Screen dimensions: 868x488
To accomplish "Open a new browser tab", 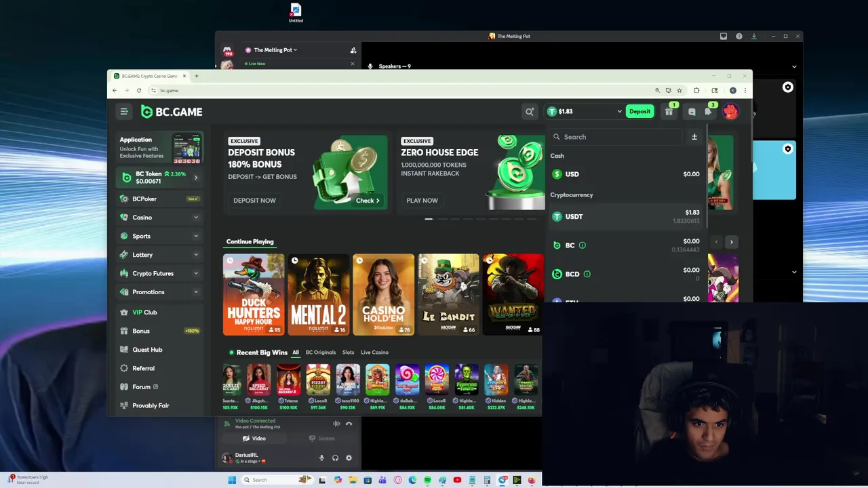I will coord(196,76).
